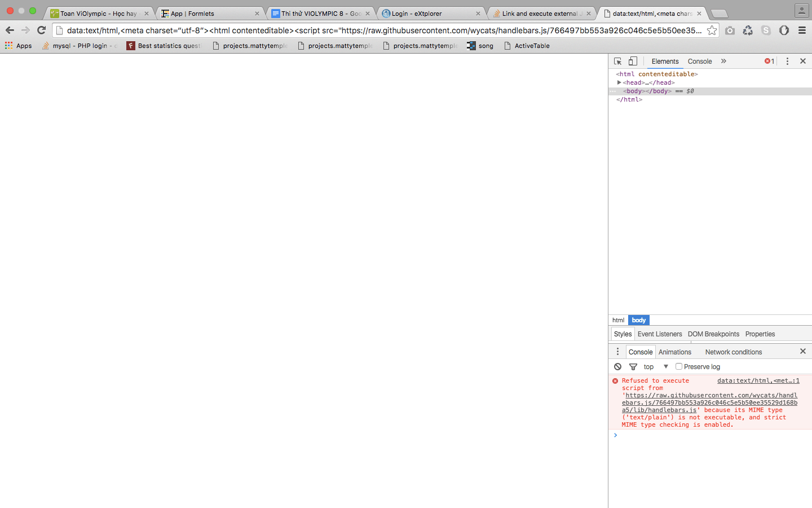Switch to the Elements panel tab
This screenshot has height=508, width=812.
pyautogui.click(x=665, y=62)
